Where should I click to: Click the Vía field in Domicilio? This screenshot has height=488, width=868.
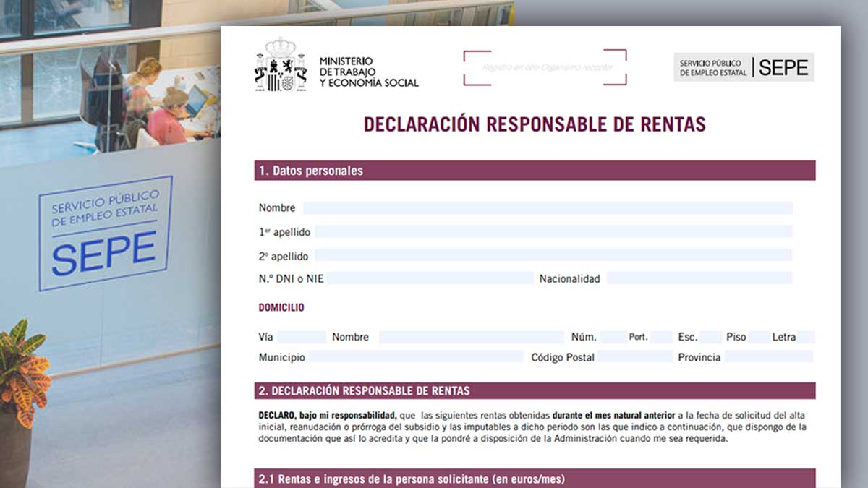(x=301, y=337)
